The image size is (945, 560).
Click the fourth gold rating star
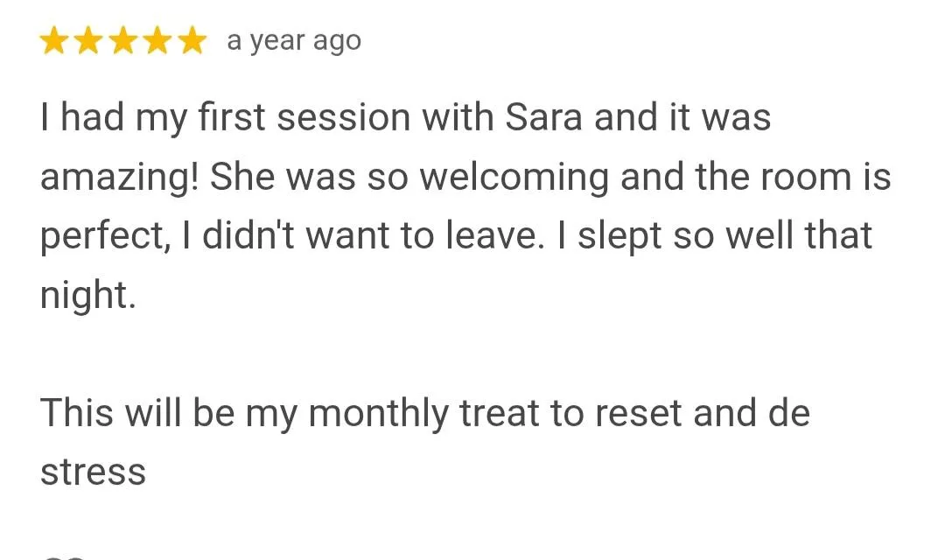point(157,41)
